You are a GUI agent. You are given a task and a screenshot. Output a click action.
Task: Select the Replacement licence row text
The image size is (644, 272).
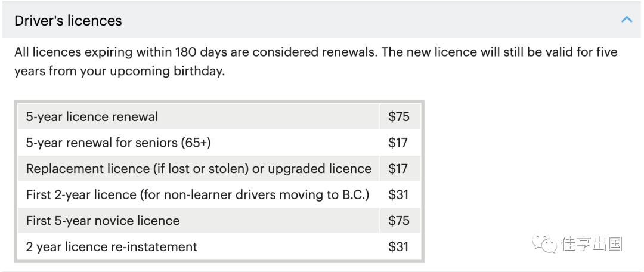tap(199, 169)
